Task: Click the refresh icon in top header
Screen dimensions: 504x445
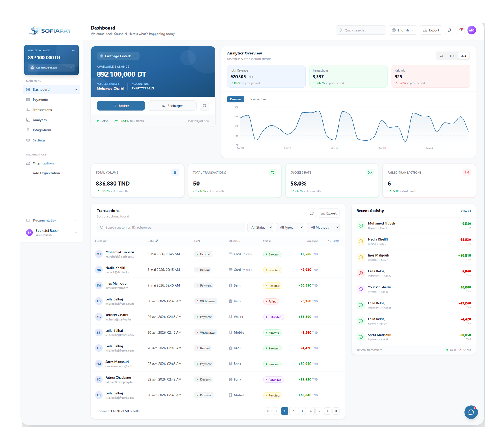Action: [x=449, y=30]
